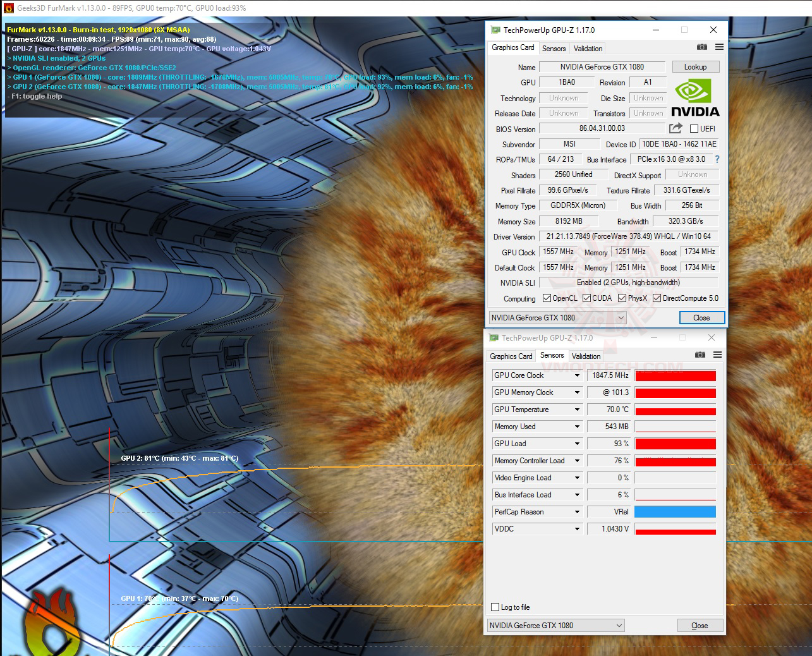The width and height of the screenshot is (812, 656).
Task: Click the Bus Interface question mark icon
Action: 717,159
